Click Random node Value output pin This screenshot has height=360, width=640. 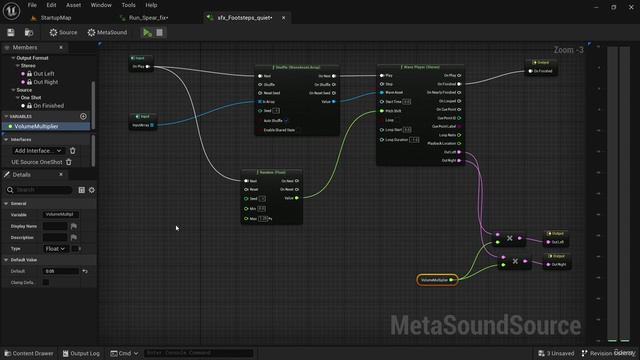[x=297, y=198]
